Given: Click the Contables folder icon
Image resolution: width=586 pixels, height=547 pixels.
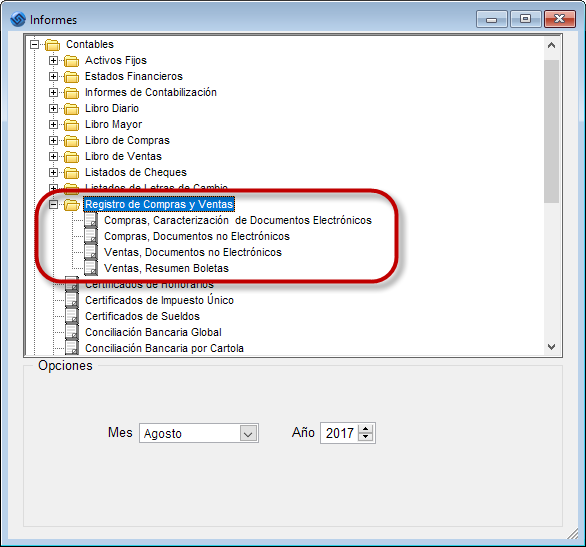Looking at the screenshot, I should coord(52,45).
